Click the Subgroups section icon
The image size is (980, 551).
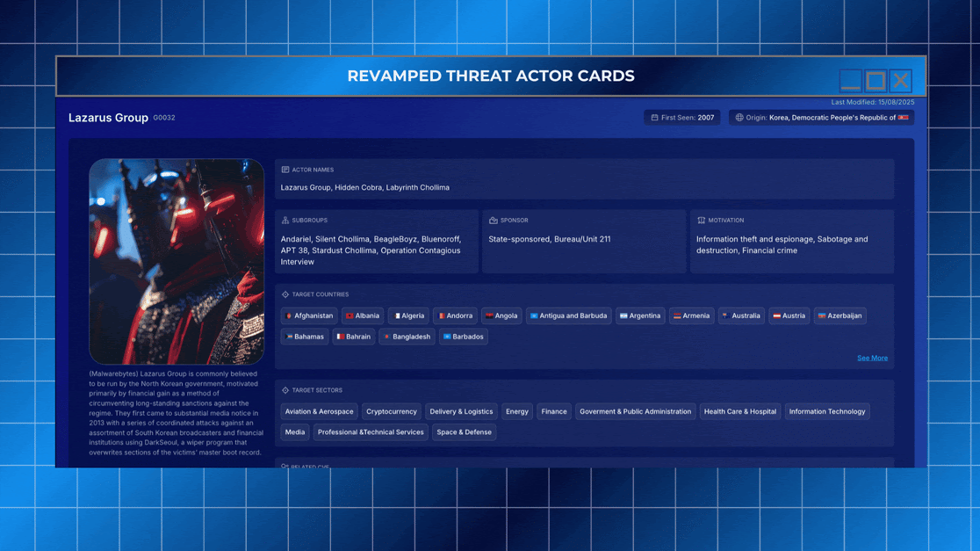coord(285,221)
